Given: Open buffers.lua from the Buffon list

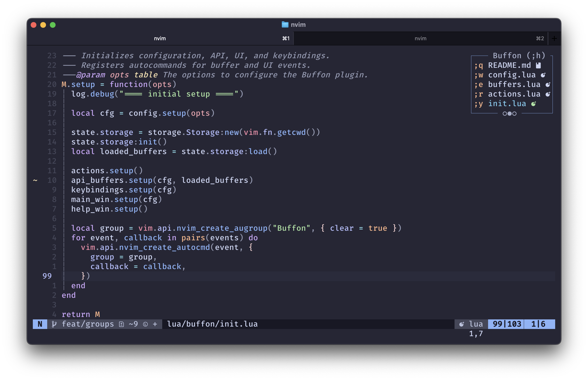Looking at the screenshot, I should pyautogui.click(x=514, y=85).
